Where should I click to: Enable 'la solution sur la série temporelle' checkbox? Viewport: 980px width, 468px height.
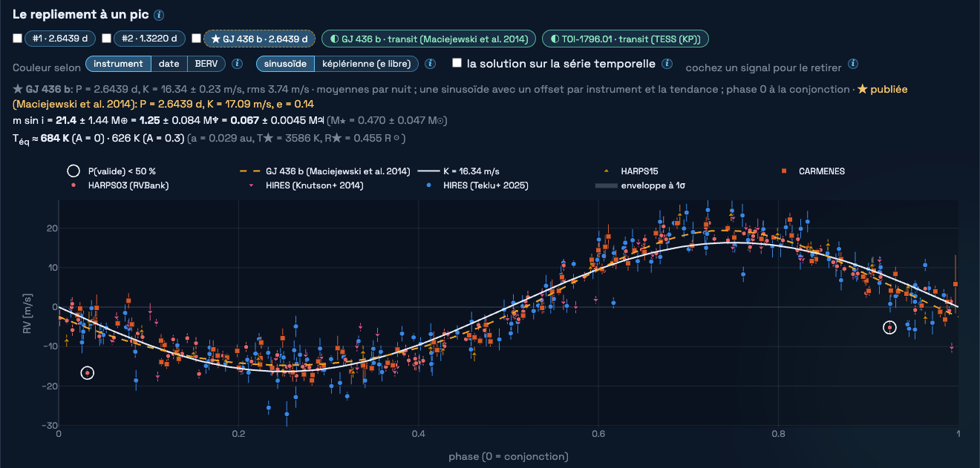(457, 64)
